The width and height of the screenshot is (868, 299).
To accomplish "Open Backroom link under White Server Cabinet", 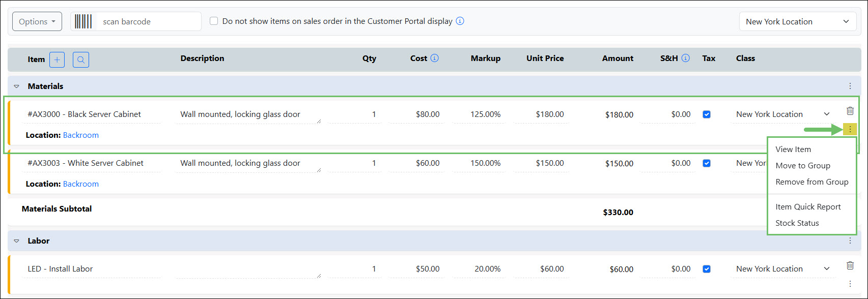I will pyautogui.click(x=81, y=184).
